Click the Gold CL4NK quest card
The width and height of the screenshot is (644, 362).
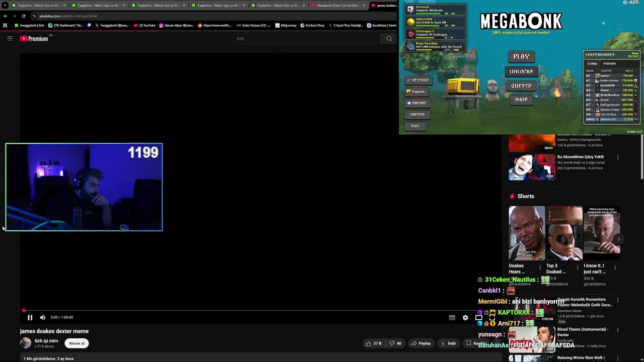[436, 22]
